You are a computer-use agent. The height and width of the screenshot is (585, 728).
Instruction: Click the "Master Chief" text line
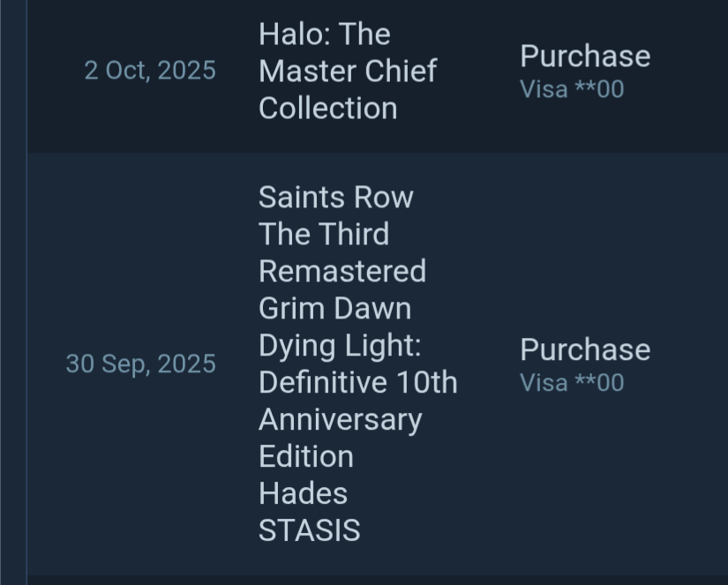coord(347,71)
